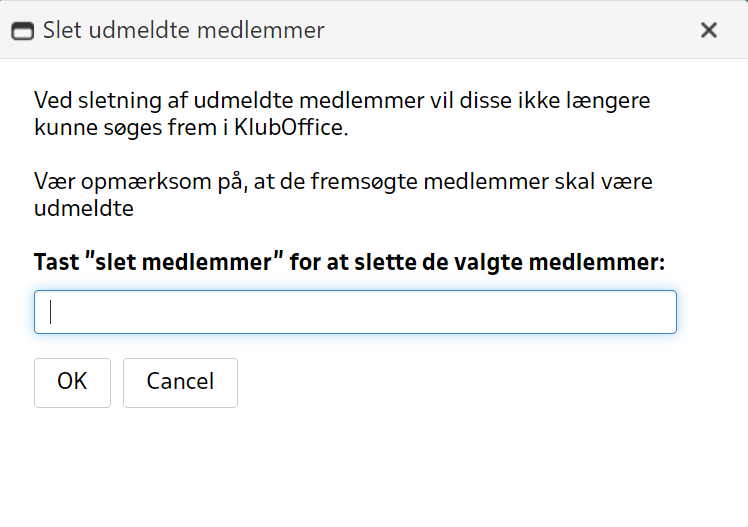
Task: Click the blinking text cursor in input box
Action: point(51,312)
